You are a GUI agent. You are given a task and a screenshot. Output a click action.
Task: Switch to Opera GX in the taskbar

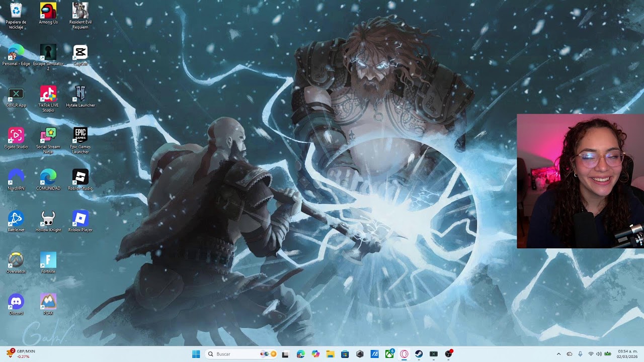(x=404, y=354)
